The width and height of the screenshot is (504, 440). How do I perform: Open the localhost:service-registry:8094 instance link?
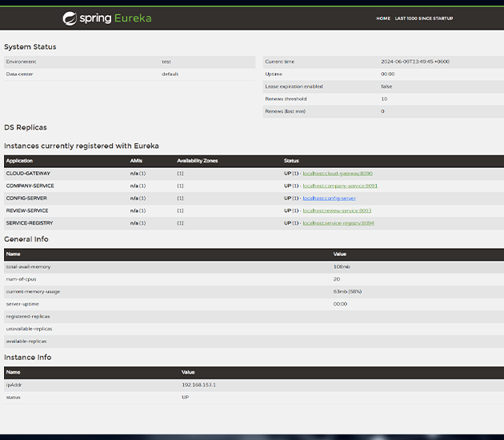(338, 223)
